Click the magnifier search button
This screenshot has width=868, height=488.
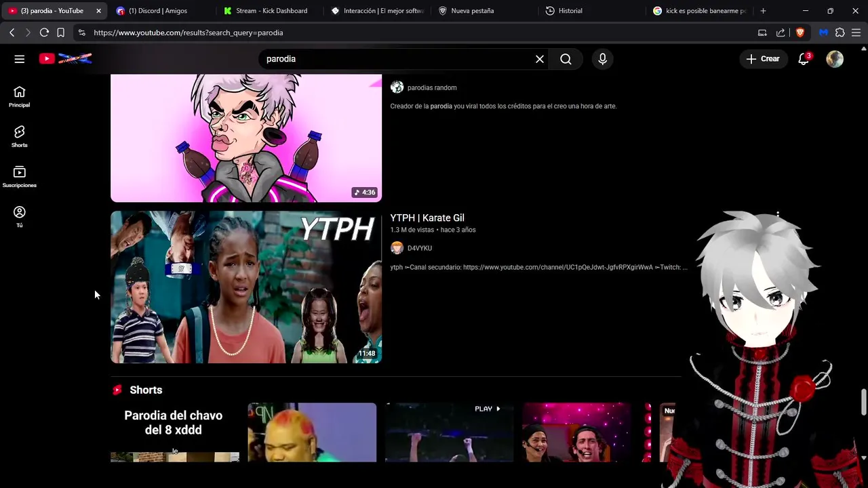click(x=566, y=59)
